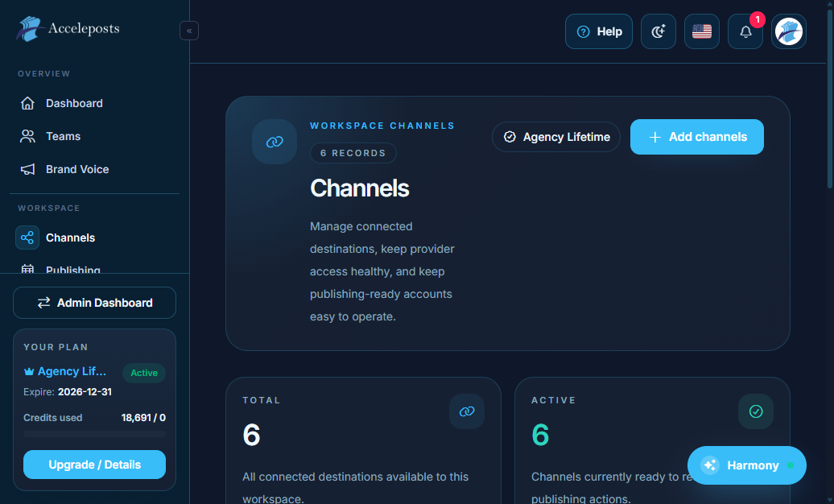Click the Acceleposts logo
Screen dimensions: 834x504
pos(68,29)
